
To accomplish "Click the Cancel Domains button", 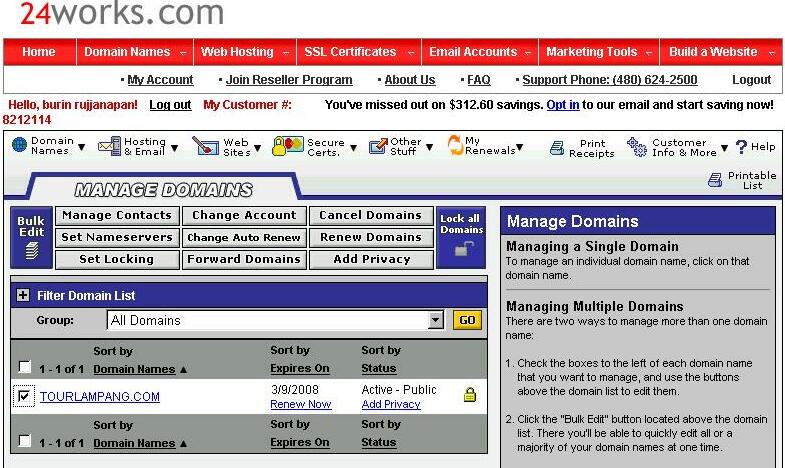I will pyautogui.click(x=371, y=216).
